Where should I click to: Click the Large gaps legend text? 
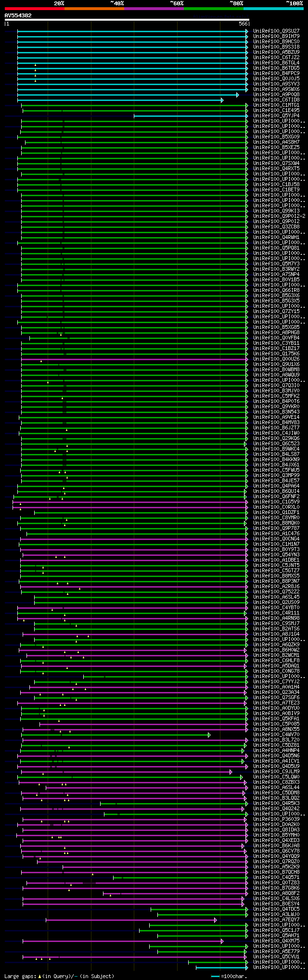click(x=59, y=976)
